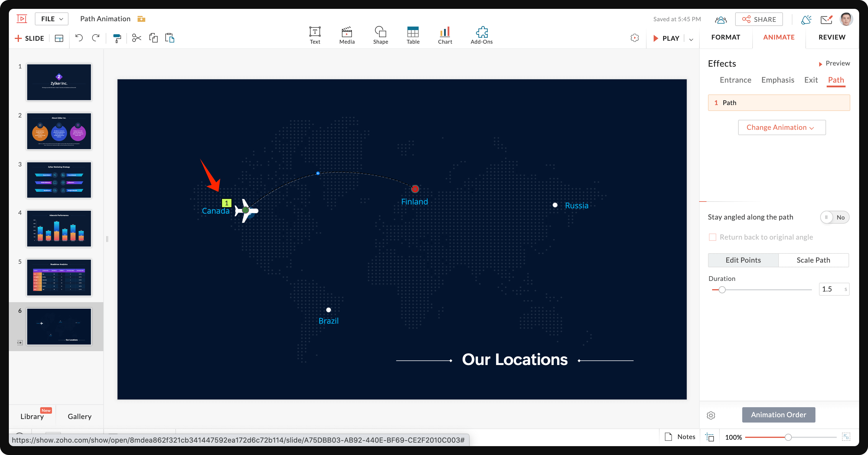Click the Edit Points button
Viewport: 868px width, 455px height.
click(x=743, y=259)
